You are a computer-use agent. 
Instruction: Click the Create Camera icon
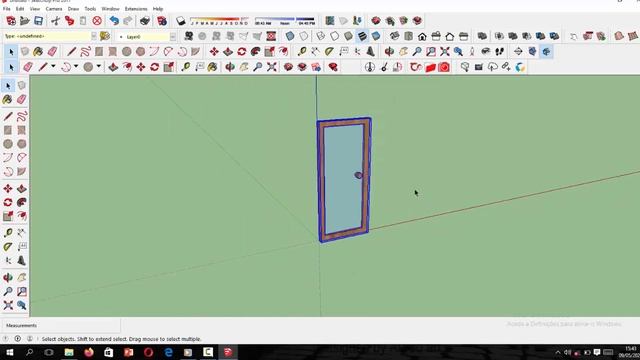tap(189, 36)
